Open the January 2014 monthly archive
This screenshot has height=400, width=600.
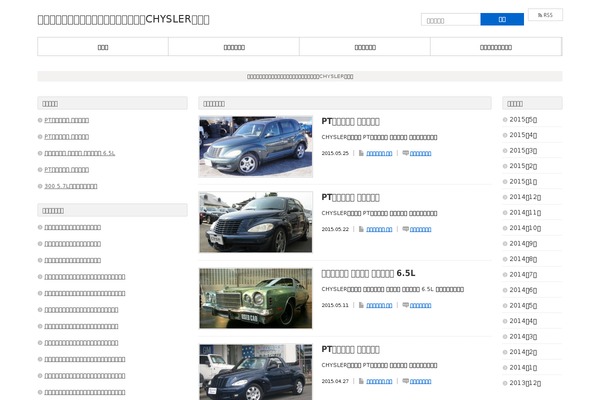[523, 367]
